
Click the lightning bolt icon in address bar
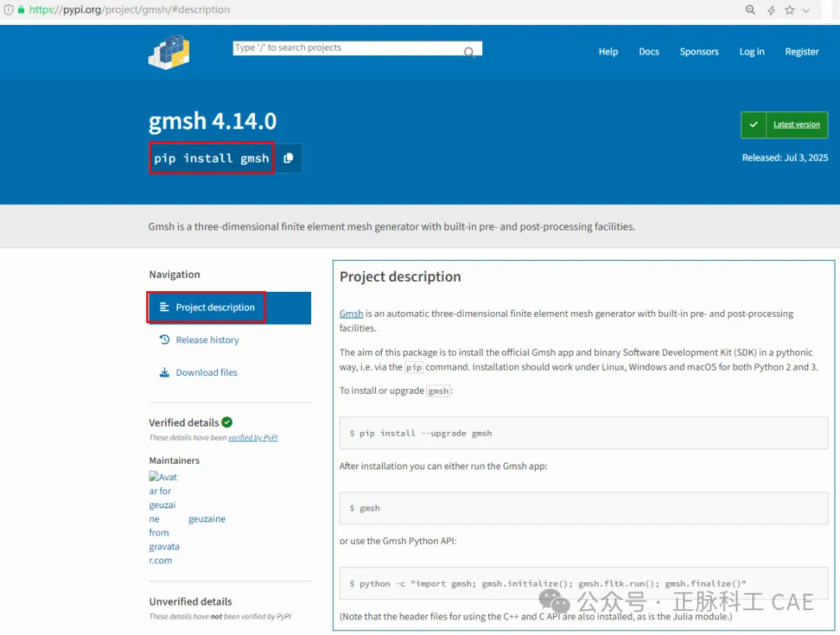coord(771,10)
